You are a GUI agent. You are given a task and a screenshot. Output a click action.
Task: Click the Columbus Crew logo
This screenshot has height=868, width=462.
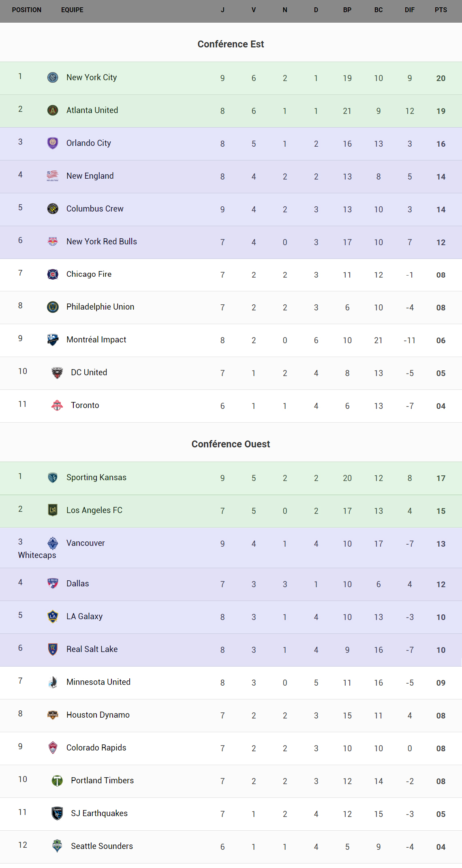tap(53, 209)
